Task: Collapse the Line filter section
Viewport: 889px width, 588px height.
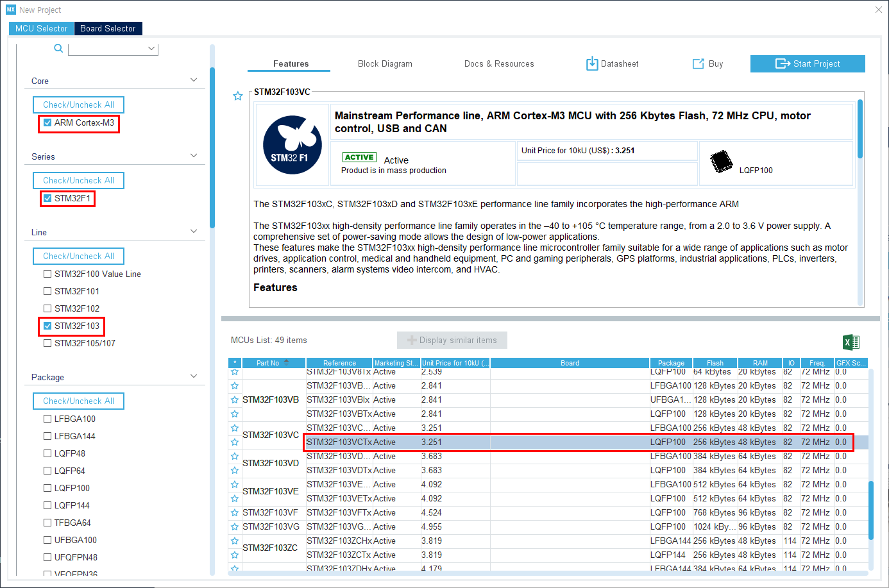Action: [x=194, y=231]
